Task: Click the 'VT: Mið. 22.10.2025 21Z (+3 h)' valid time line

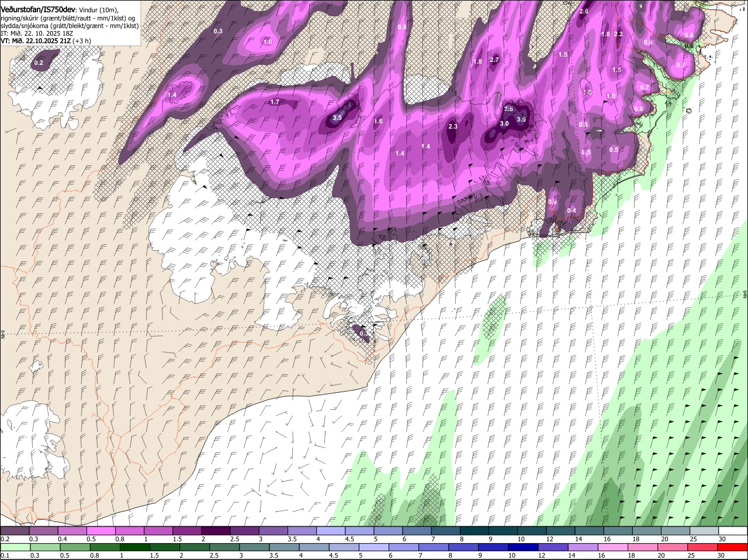Action: pos(46,41)
